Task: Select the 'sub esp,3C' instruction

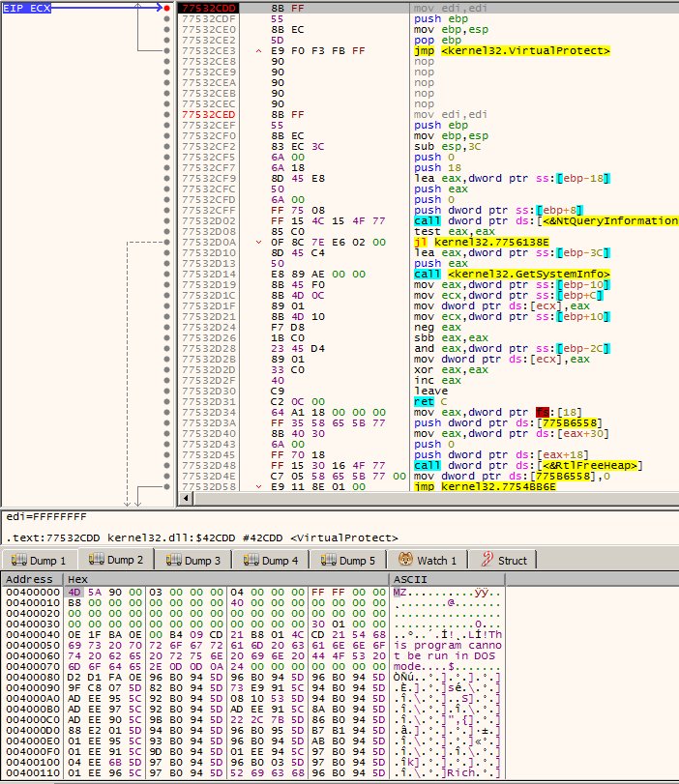Action: 447,147
